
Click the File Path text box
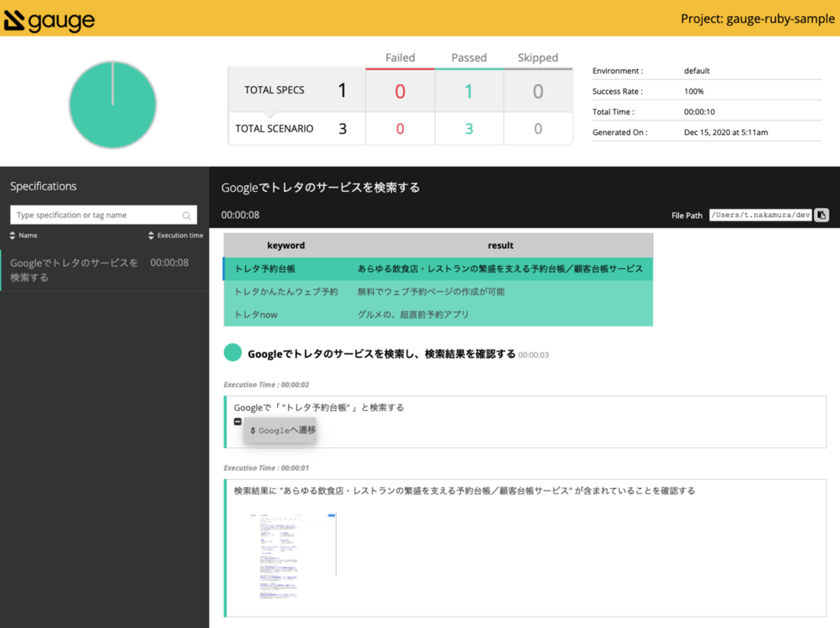point(760,215)
